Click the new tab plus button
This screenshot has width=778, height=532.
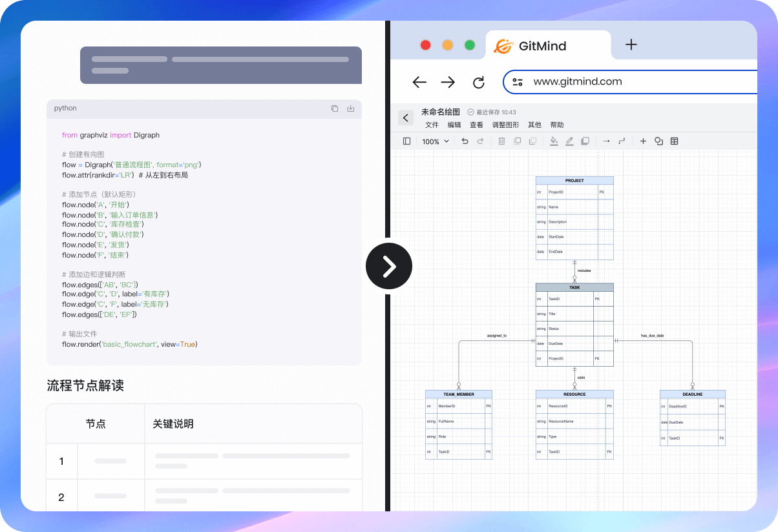(x=631, y=45)
